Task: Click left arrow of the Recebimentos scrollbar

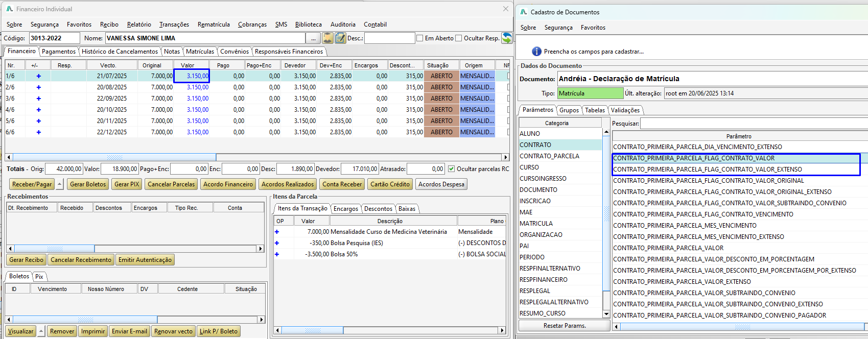Action: 10,249
